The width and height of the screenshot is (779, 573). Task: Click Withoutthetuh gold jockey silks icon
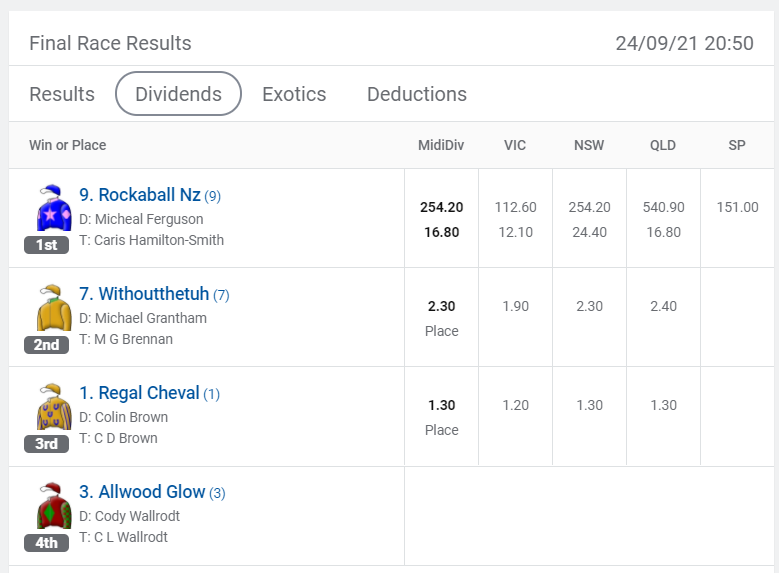tap(54, 307)
